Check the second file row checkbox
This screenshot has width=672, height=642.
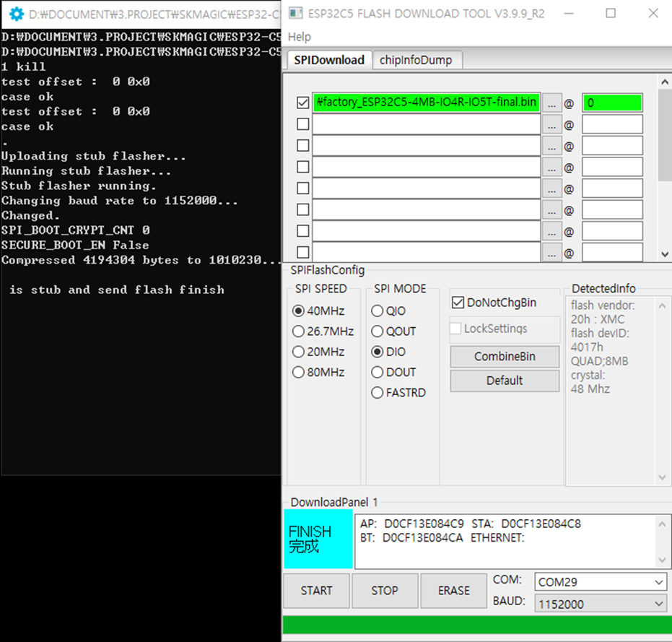[303, 124]
